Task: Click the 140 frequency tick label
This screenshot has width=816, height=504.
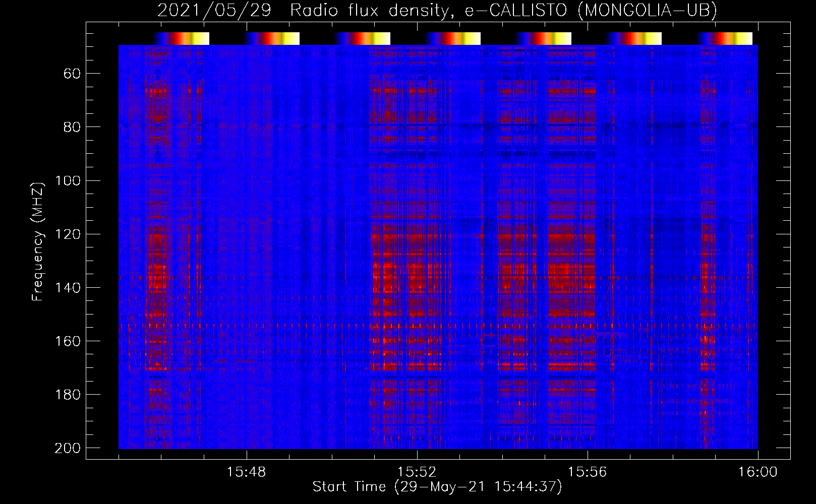Action: (x=68, y=288)
